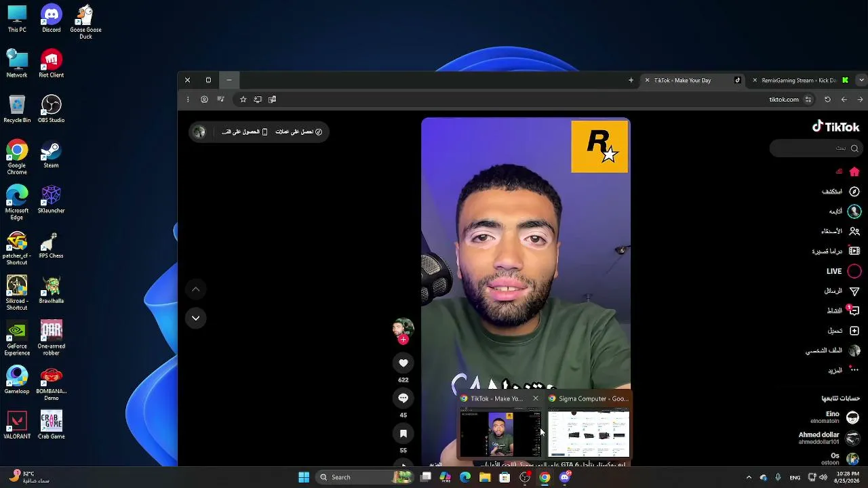Switch to the TikTok - Make Your Day tab
Screen dimensions: 868x488
tap(692, 80)
